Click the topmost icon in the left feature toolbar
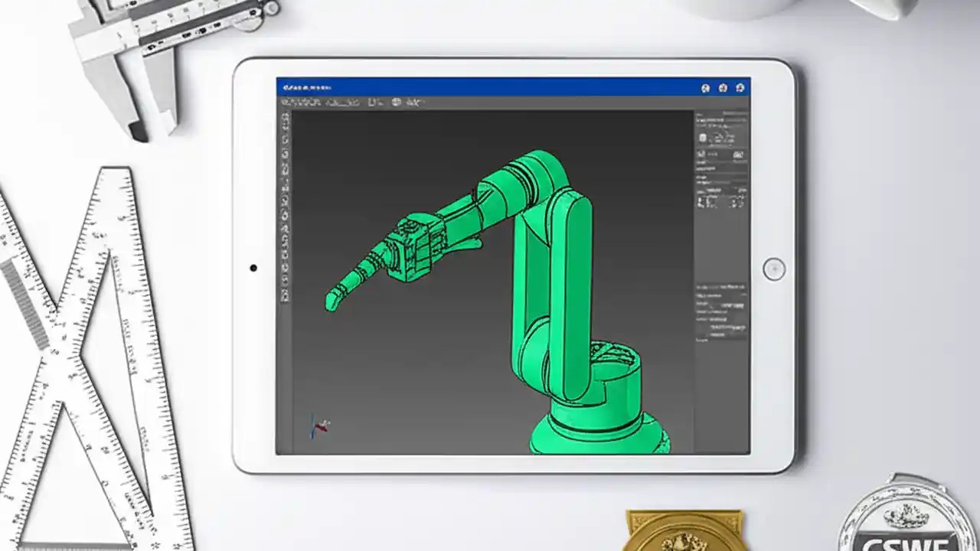 (284, 116)
